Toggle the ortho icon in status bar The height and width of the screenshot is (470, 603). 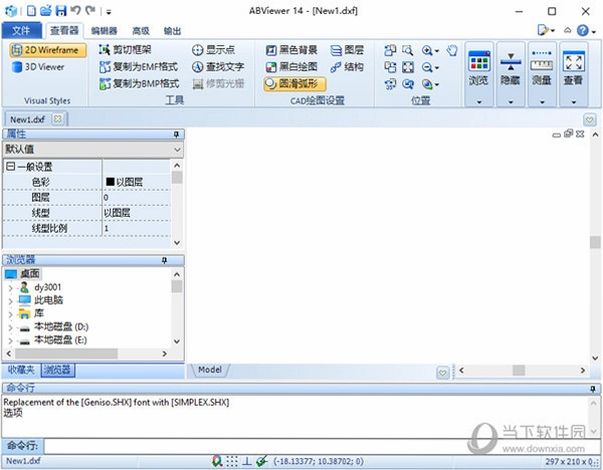click(x=247, y=461)
